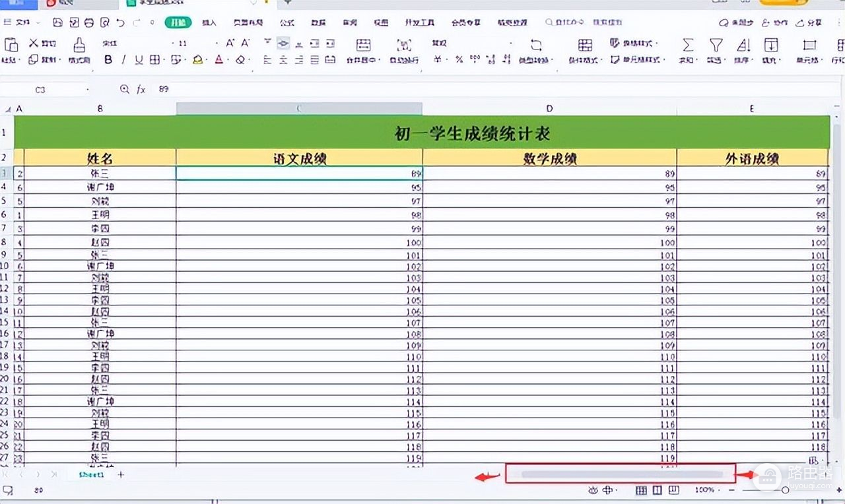Screen dimensions: 845x504
Task: Click the insert function fx icon
Action: pos(141,89)
